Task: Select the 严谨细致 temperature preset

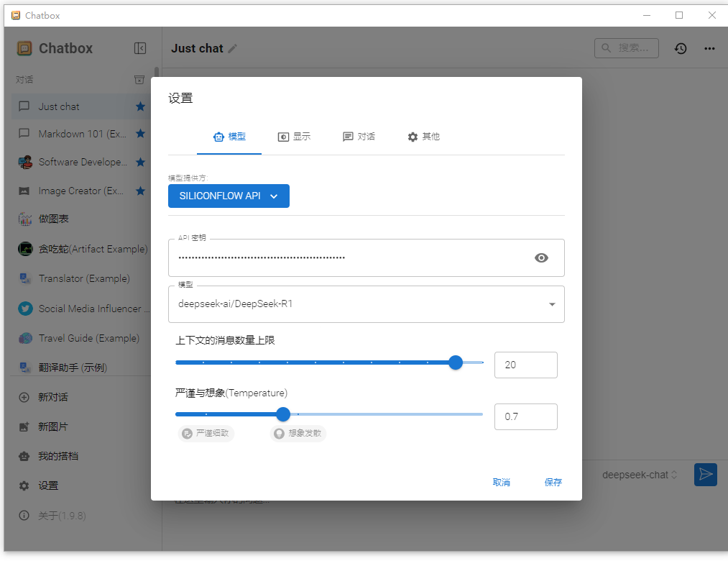Action: [206, 433]
